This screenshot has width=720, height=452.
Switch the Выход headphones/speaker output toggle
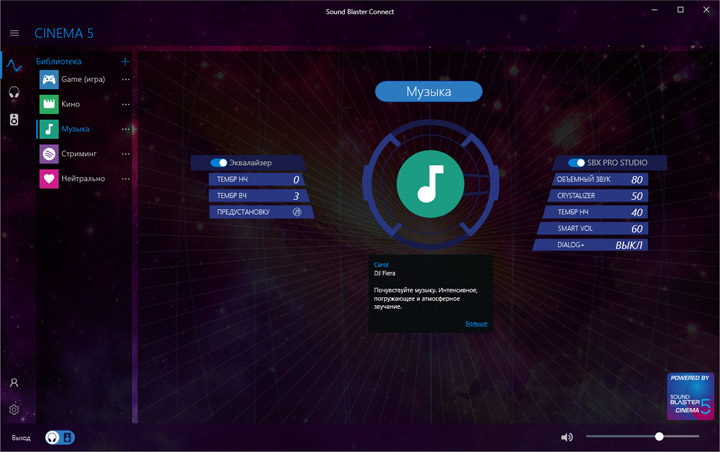pyautogui.click(x=60, y=437)
